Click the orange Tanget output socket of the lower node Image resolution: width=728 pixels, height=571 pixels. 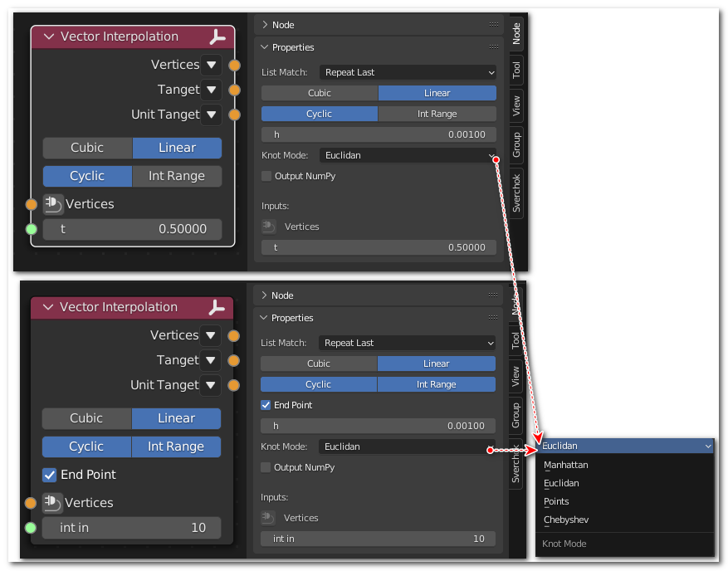point(233,360)
